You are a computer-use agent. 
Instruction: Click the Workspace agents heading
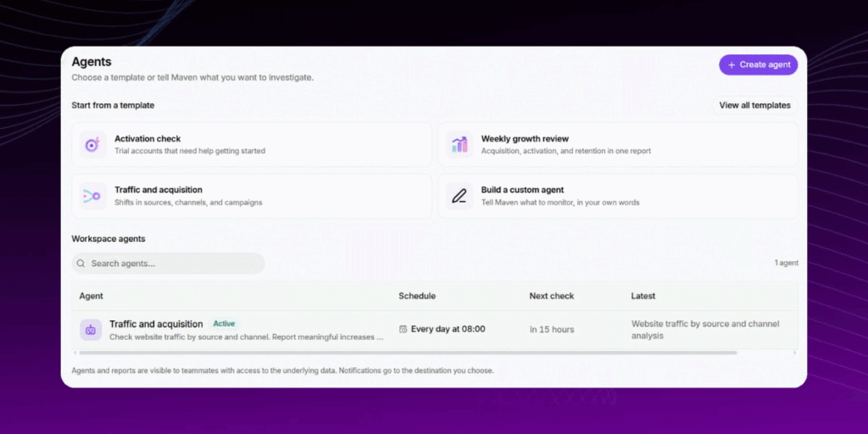(108, 239)
